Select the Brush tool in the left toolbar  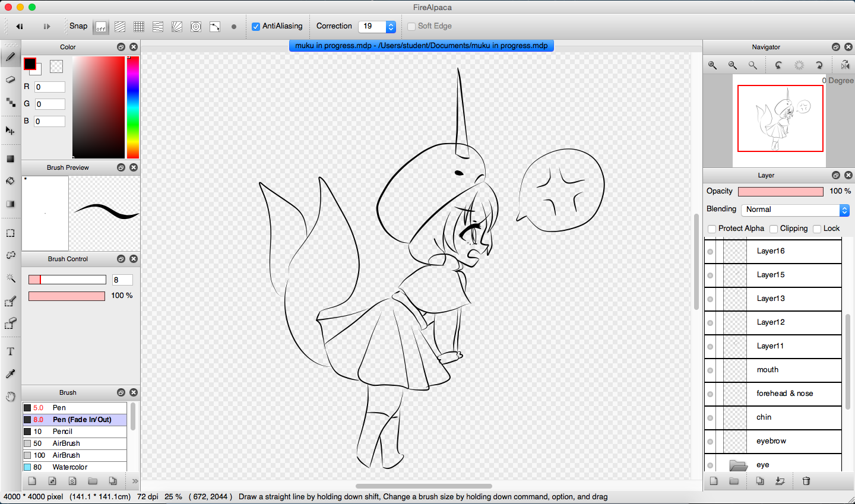click(10, 57)
